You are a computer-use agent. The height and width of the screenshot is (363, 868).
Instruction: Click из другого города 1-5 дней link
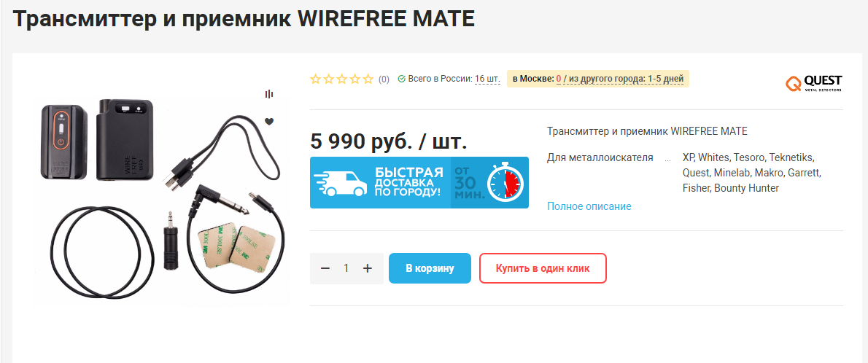627,79
